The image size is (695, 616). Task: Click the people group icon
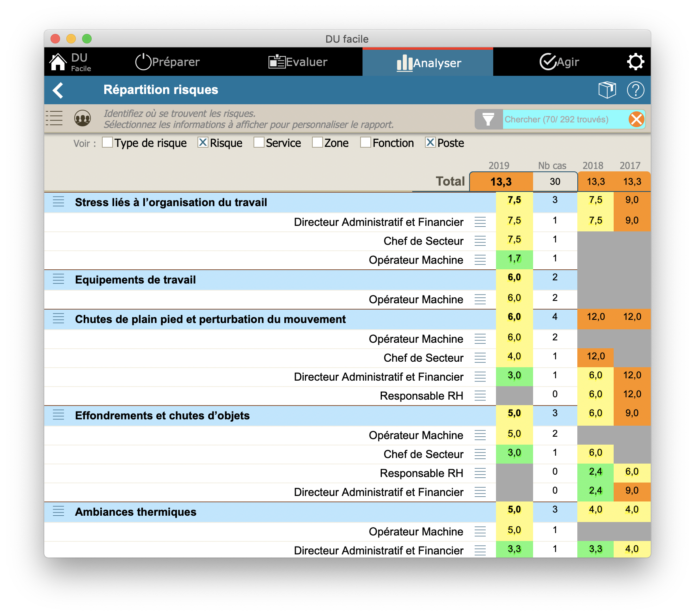[83, 118]
